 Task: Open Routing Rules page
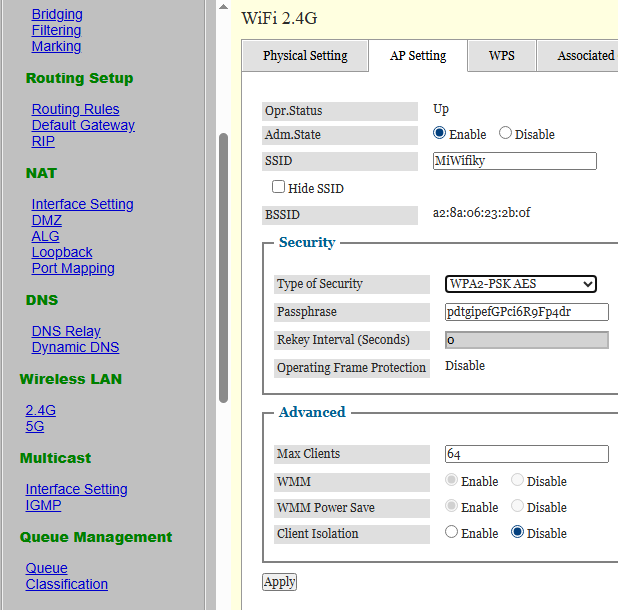[x=75, y=109]
